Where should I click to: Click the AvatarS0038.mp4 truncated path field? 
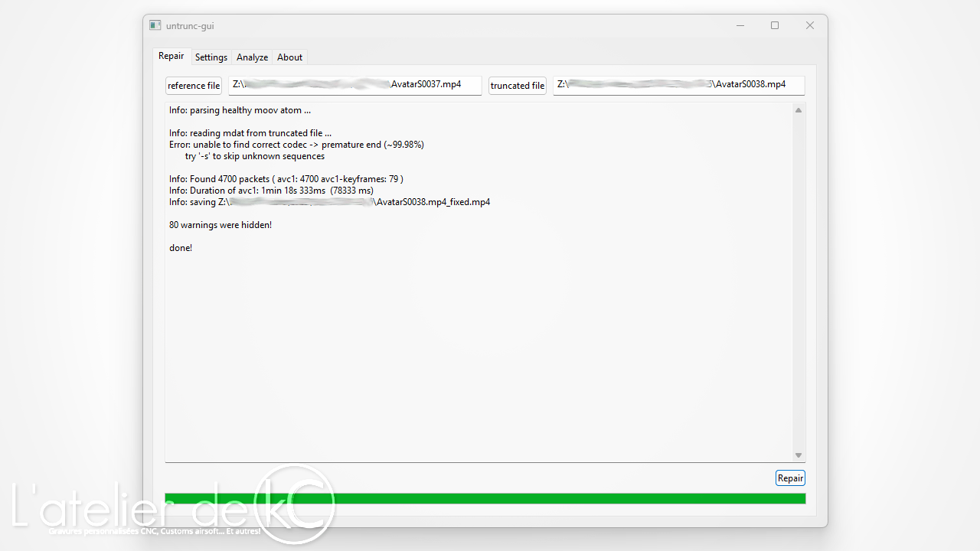[678, 85]
